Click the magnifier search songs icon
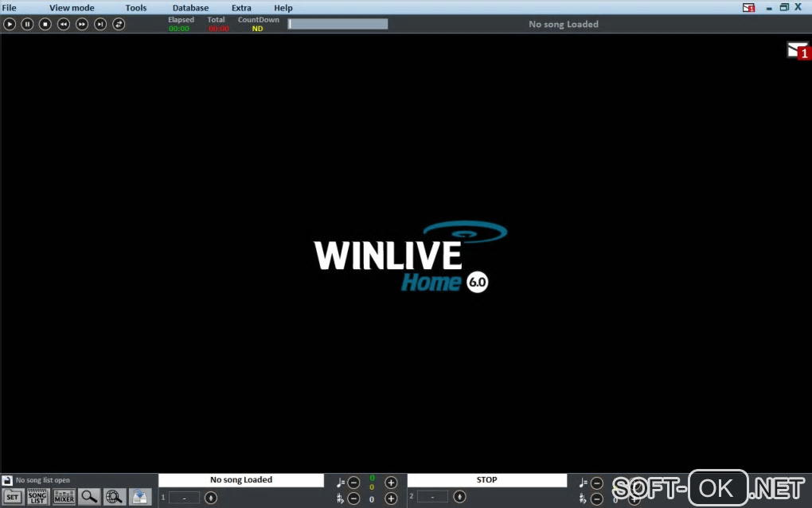 (x=89, y=497)
